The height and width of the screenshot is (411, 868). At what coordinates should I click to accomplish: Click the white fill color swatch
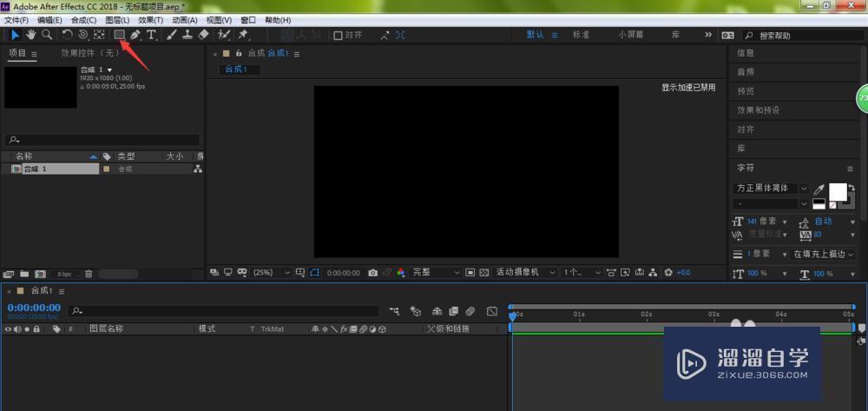point(837,192)
